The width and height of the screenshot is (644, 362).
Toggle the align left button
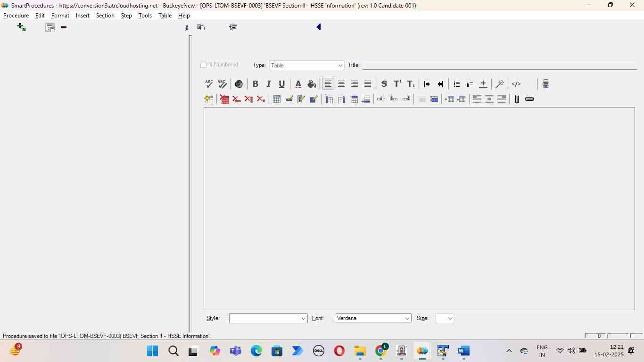[x=328, y=84]
